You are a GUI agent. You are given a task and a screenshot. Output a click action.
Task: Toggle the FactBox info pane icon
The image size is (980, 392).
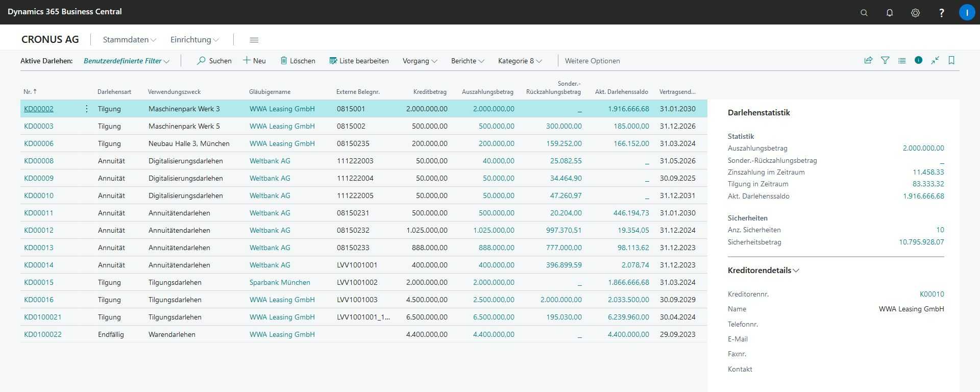coord(918,60)
